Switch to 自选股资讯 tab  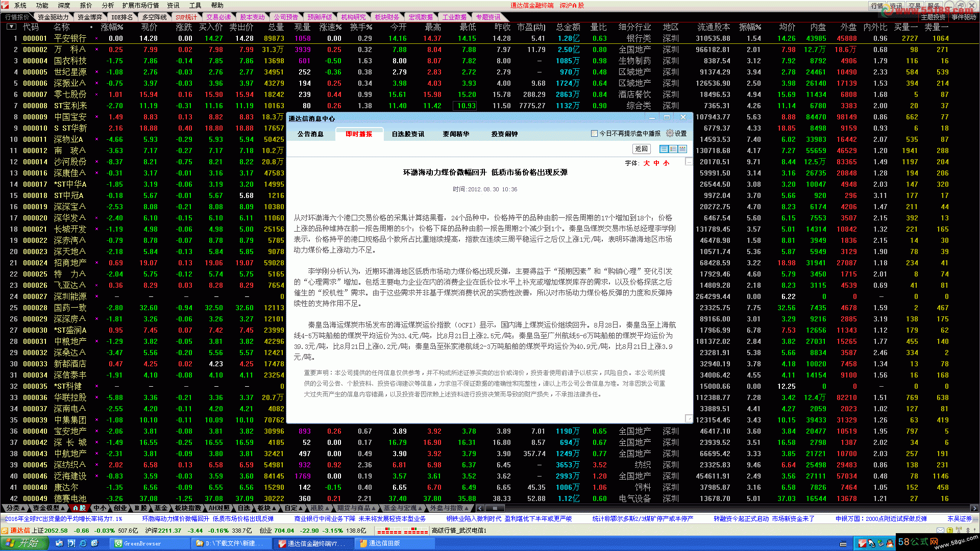click(408, 134)
